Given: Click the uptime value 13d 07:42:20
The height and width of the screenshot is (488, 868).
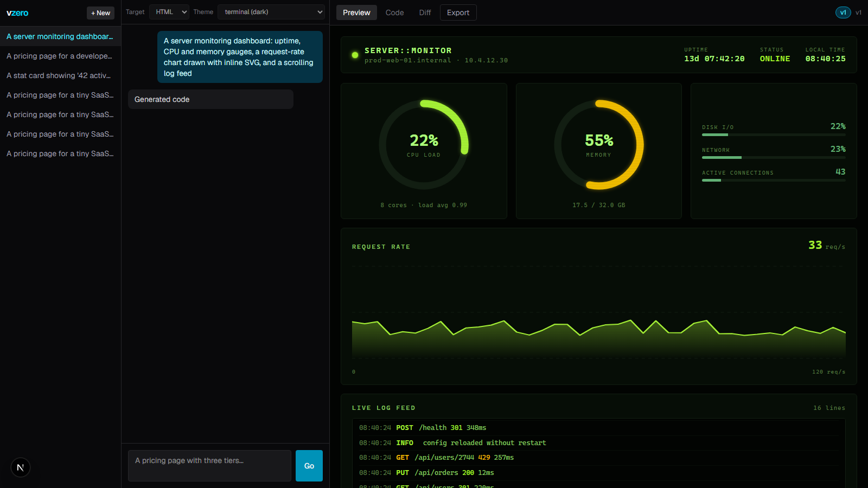Looking at the screenshot, I should point(714,59).
